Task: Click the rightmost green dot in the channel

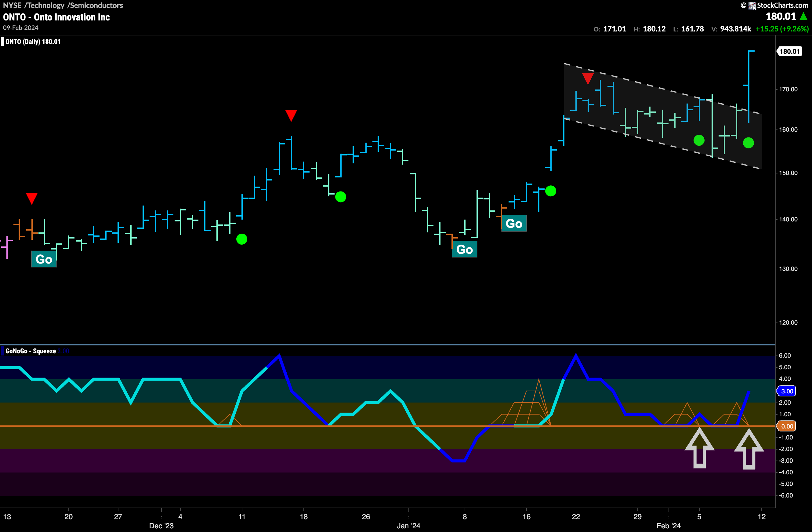Action: [749, 143]
